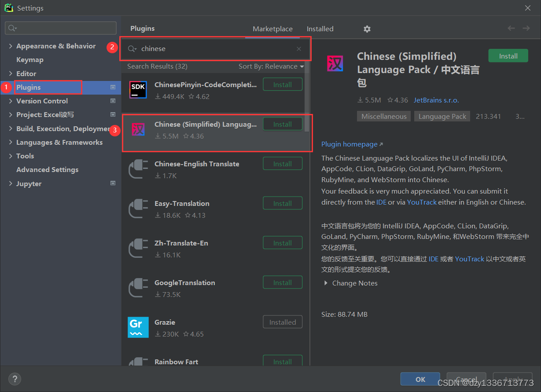Click the settings search magnifier icon
This screenshot has height=392, width=541.
click(12, 28)
